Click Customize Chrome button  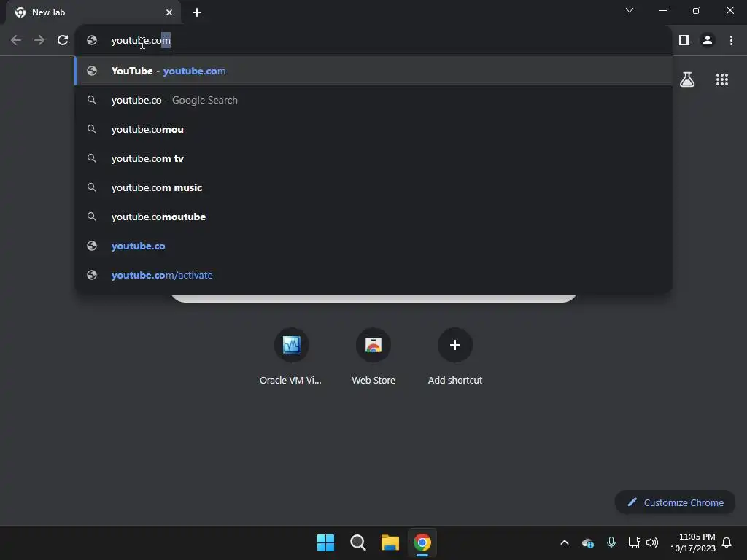point(675,502)
